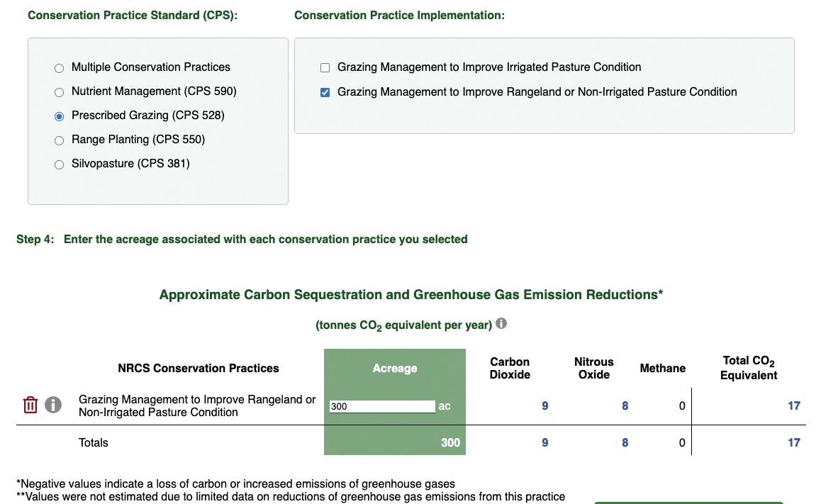Open Carbon Dioxide value 9 in grazing row
The width and height of the screenshot is (821, 504).
pos(544,406)
